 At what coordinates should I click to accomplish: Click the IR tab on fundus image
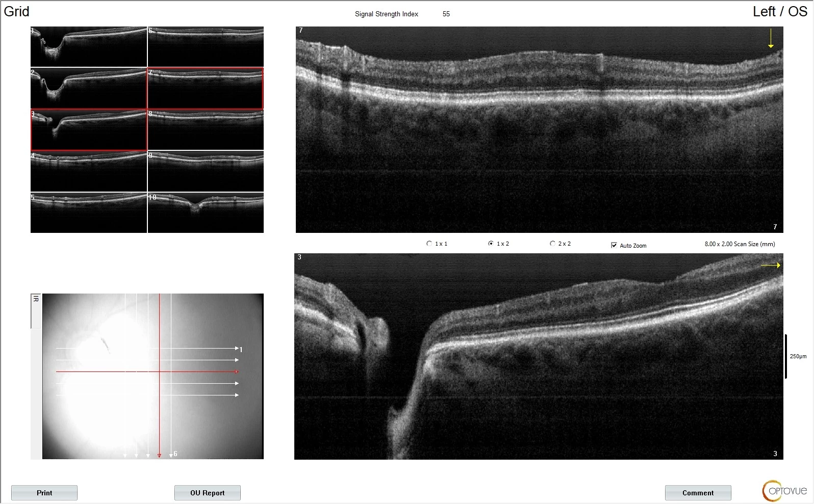tap(36, 310)
